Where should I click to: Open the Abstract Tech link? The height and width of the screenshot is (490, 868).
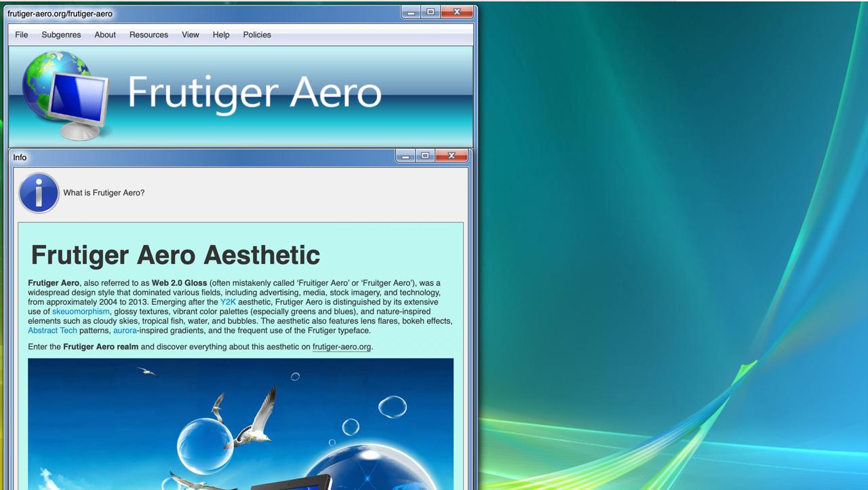click(52, 331)
